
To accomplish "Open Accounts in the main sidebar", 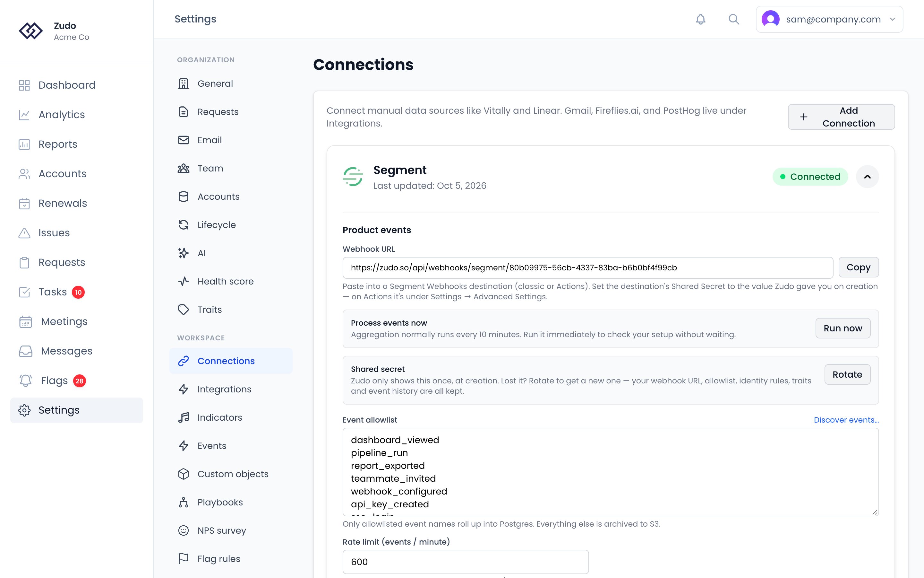I will point(77,174).
